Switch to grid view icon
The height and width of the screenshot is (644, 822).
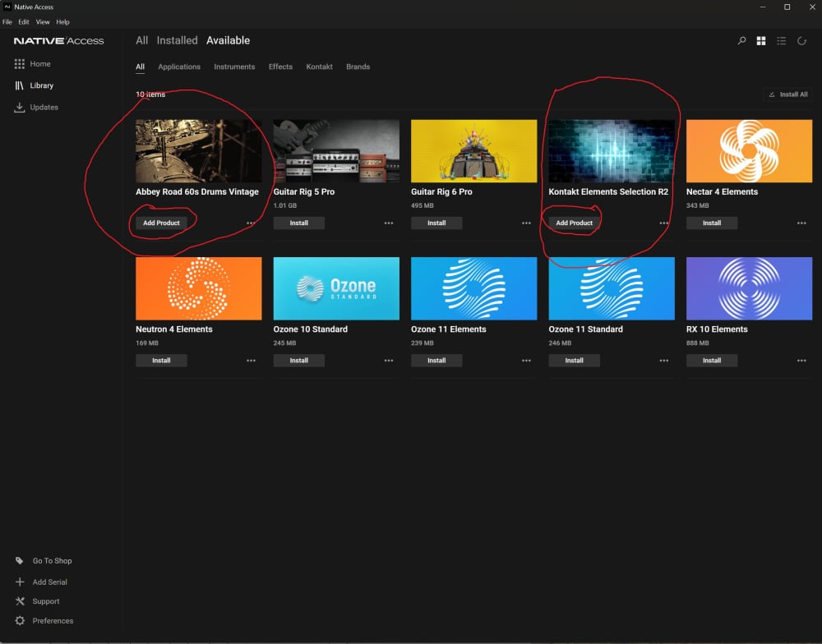click(x=761, y=41)
